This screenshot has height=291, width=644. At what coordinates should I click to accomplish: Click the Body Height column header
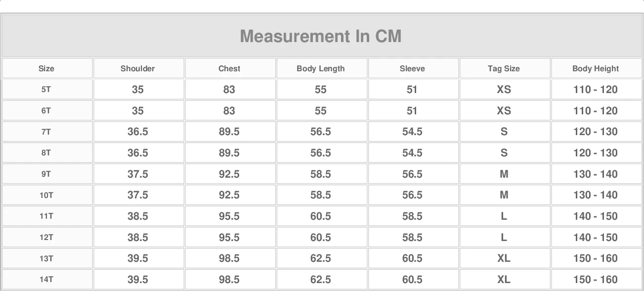tap(596, 68)
